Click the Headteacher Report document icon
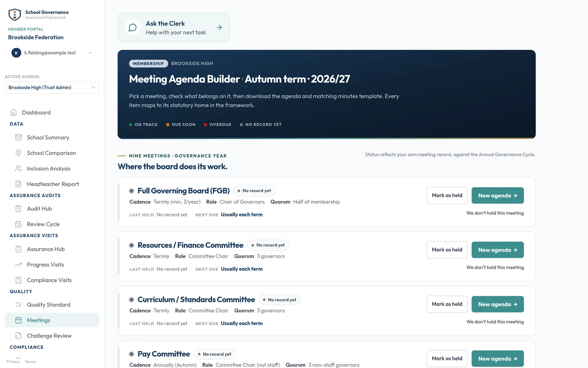Image resolution: width=588 pixels, height=368 pixels. coord(18,184)
